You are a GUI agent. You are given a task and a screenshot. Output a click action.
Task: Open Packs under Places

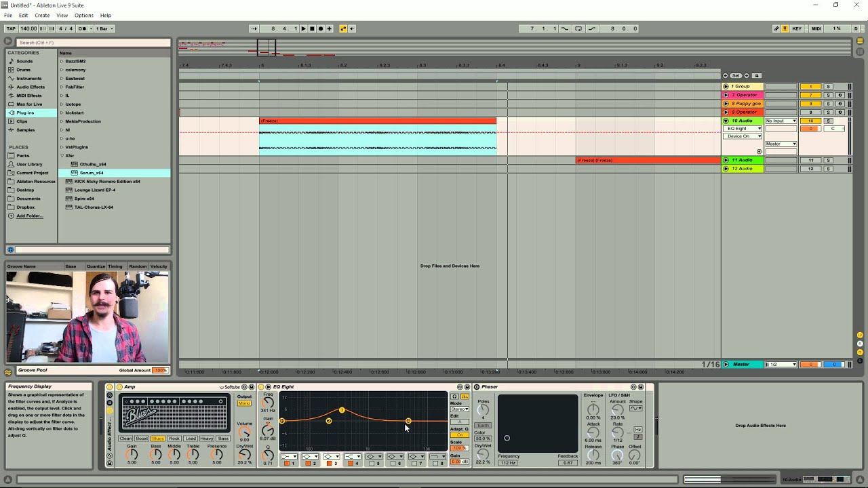coord(23,155)
